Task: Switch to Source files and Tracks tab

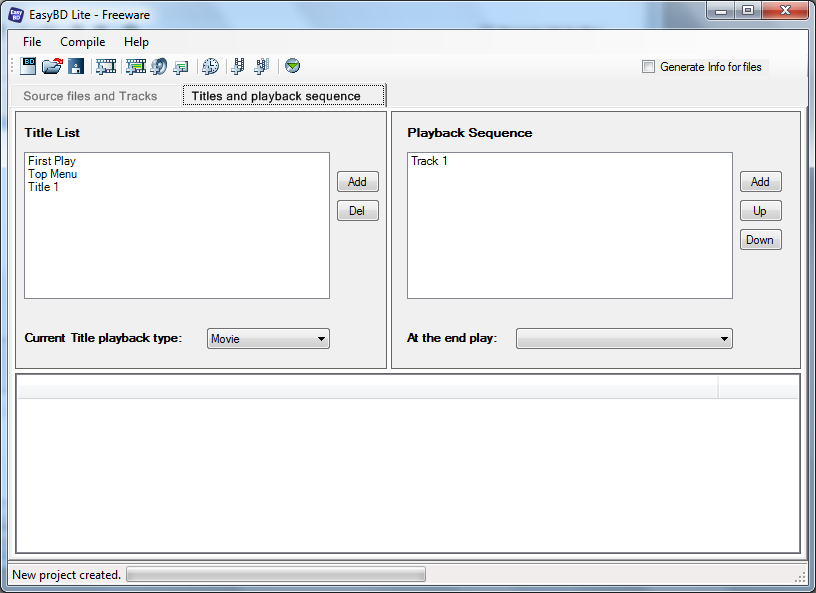Action: click(90, 96)
